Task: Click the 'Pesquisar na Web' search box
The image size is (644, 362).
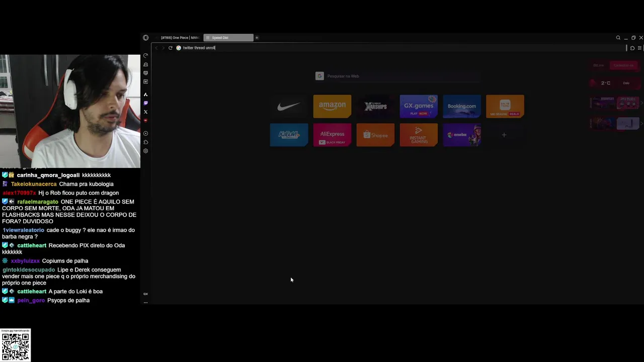Action: click(397, 76)
